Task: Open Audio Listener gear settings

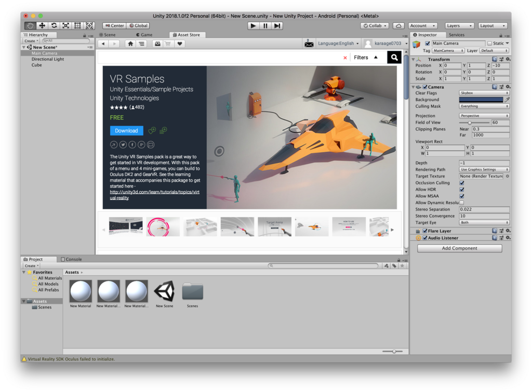Action: pyautogui.click(x=508, y=238)
